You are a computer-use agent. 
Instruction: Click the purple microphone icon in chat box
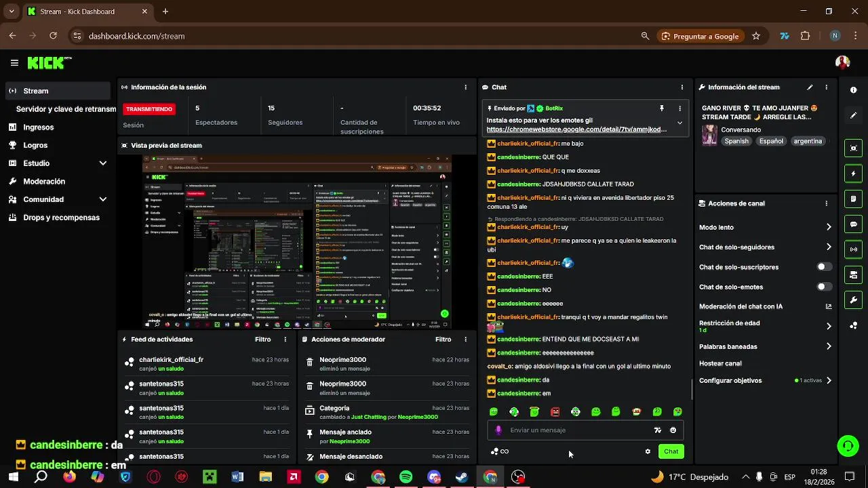(x=498, y=430)
